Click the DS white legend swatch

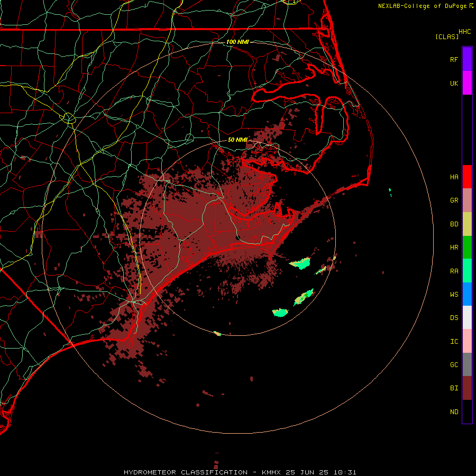467,317
